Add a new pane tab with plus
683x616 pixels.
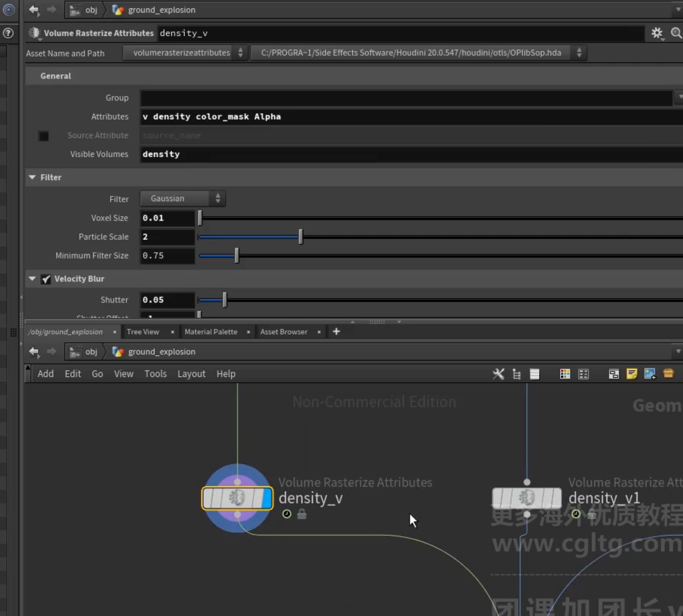pyautogui.click(x=336, y=331)
